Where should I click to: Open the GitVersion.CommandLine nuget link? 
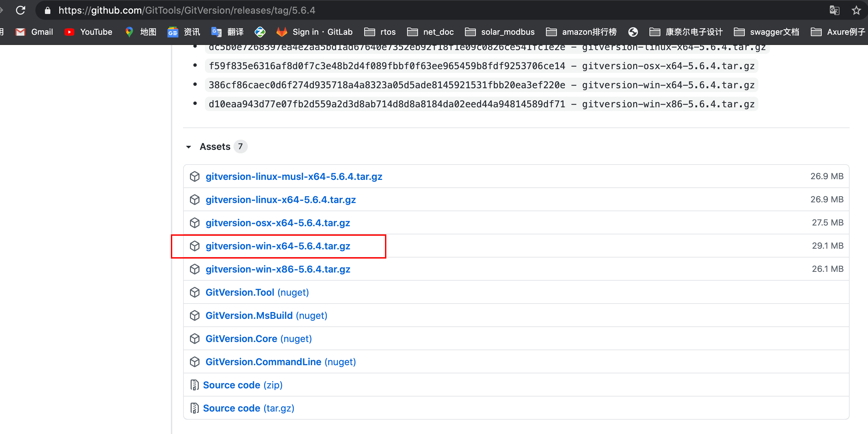280,362
